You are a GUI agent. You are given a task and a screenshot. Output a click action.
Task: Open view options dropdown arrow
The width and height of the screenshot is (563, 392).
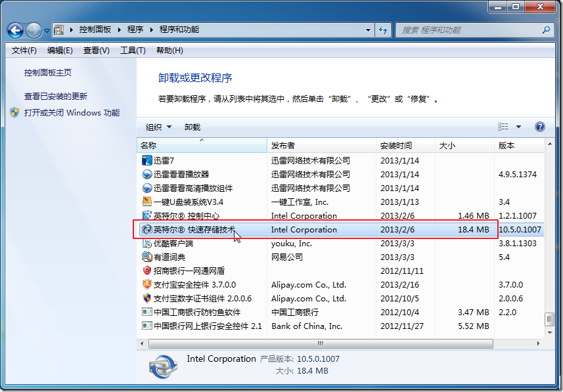pyautogui.click(x=518, y=127)
